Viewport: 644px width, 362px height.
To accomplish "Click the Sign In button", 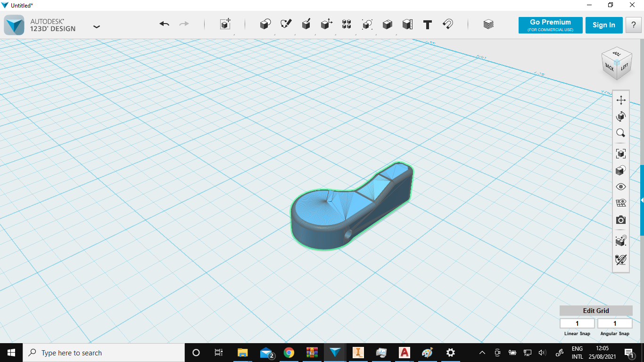I will point(603,25).
